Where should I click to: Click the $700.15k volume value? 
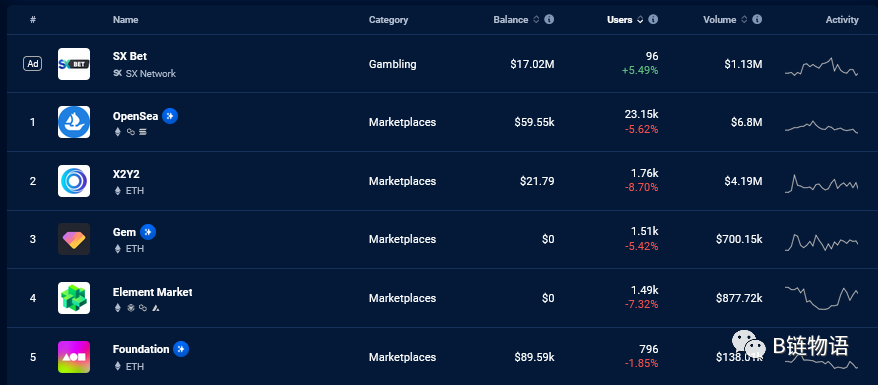(739, 239)
